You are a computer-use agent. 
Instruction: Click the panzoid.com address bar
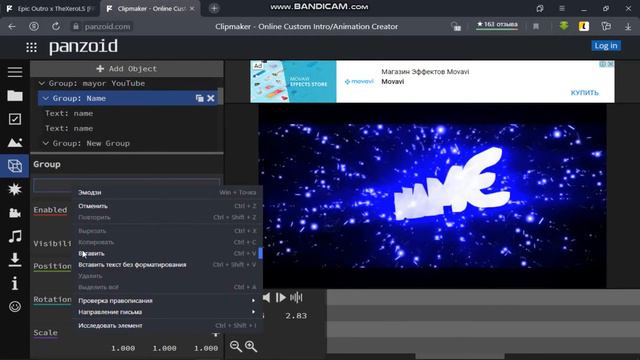tap(108, 27)
